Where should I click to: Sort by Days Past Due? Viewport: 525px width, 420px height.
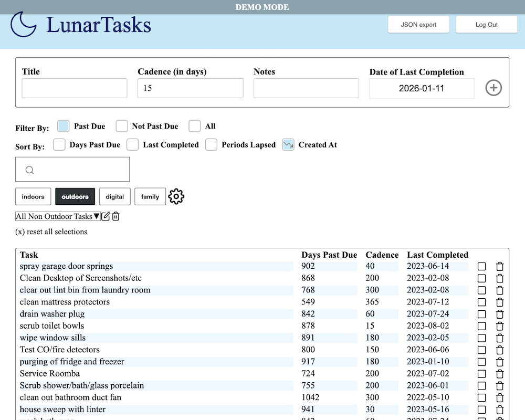pos(59,145)
